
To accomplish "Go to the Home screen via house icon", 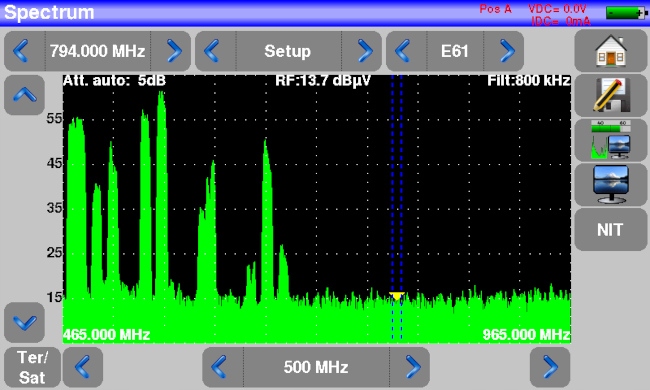I will click(x=611, y=51).
